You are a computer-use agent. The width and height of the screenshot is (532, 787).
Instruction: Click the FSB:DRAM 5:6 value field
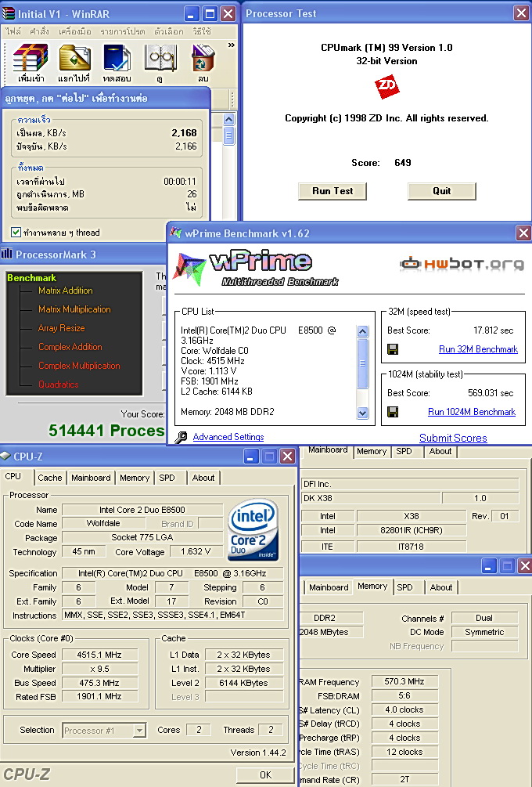(404, 695)
